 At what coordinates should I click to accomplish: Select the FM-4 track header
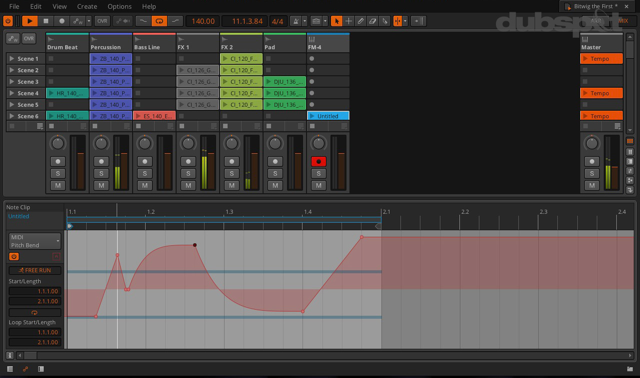328,43
